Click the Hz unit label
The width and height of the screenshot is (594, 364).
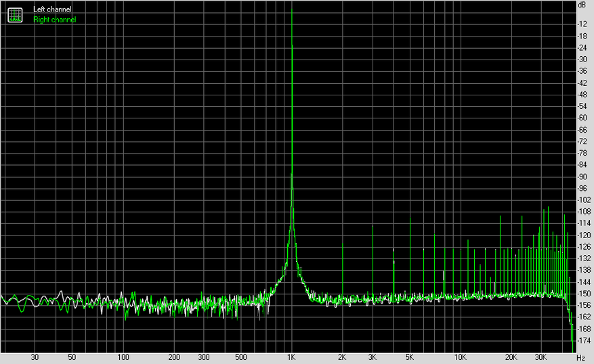[x=580, y=357]
